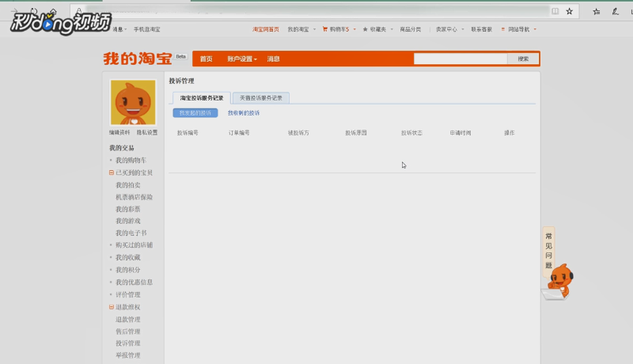Open 我的优惠信息 in sidebar

134,282
